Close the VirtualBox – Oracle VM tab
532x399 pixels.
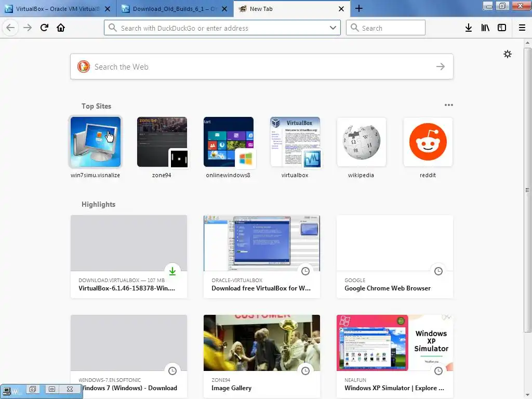point(108,9)
